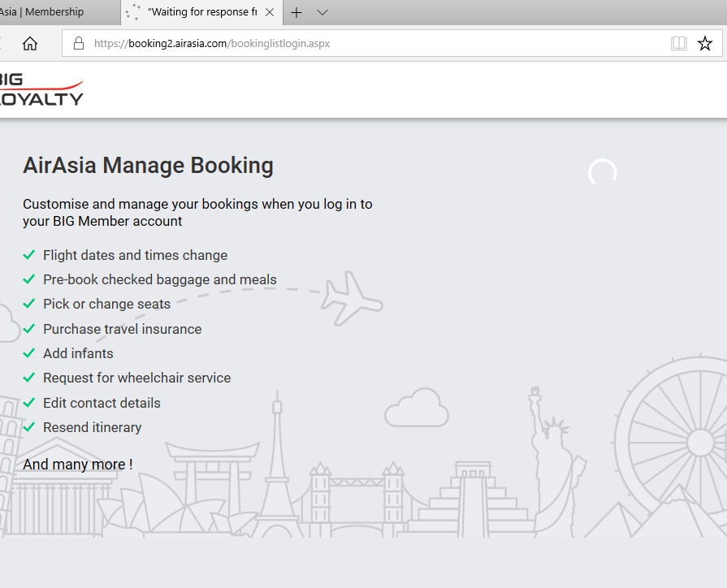
Task: Close the "Waiting for response" tab
Action: click(x=270, y=12)
